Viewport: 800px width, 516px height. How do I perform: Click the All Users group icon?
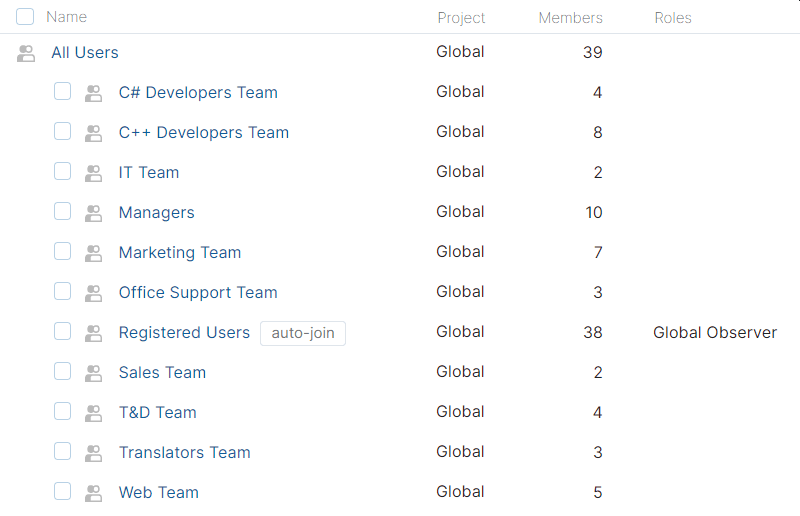(x=26, y=53)
